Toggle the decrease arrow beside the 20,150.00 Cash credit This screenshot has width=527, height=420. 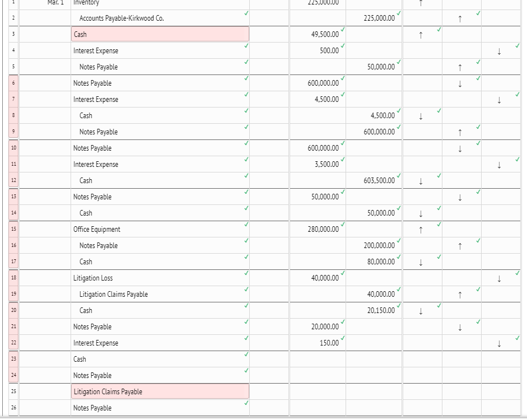coord(421,310)
